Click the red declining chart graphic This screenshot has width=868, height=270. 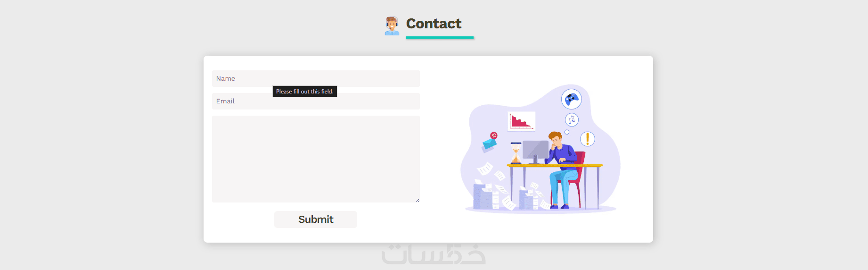[x=522, y=121]
